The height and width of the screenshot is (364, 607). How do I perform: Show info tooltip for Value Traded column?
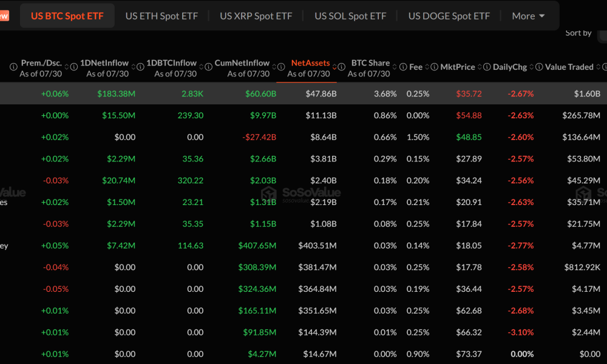pyautogui.click(x=539, y=67)
